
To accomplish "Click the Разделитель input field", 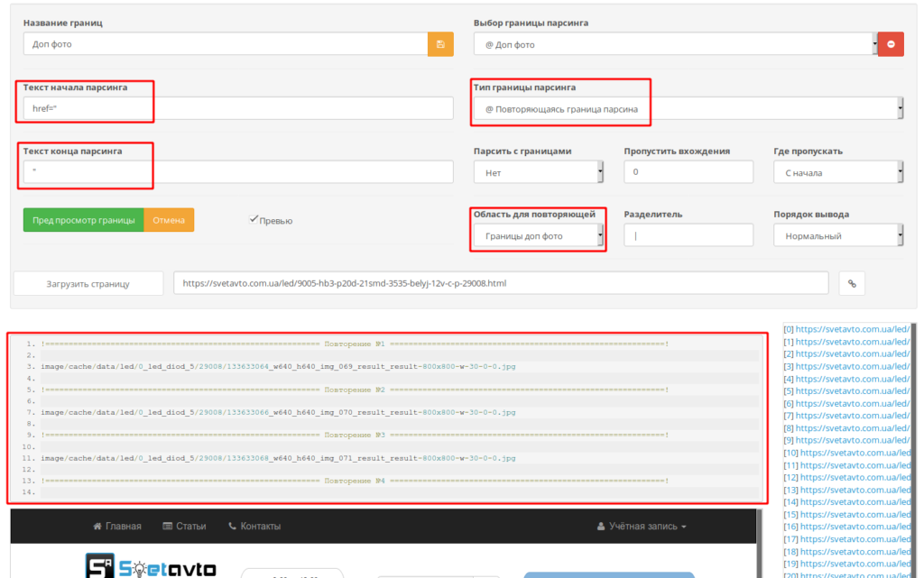I will point(688,235).
